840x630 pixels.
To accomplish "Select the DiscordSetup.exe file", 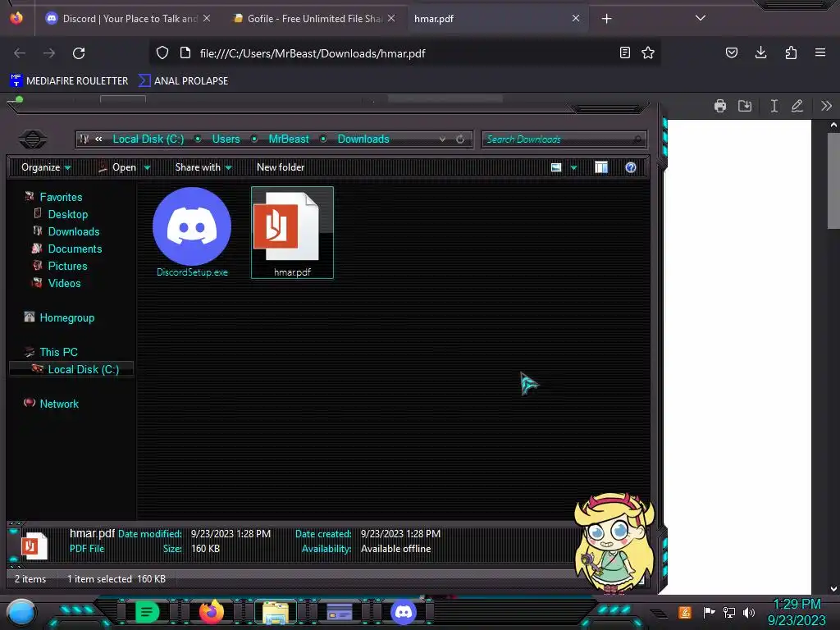I will click(x=192, y=232).
